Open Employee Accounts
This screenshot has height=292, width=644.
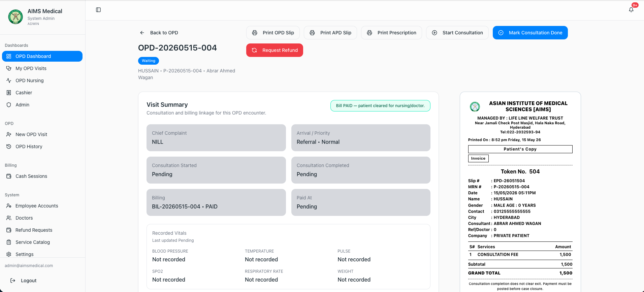pyautogui.click(x=42, y=206)
